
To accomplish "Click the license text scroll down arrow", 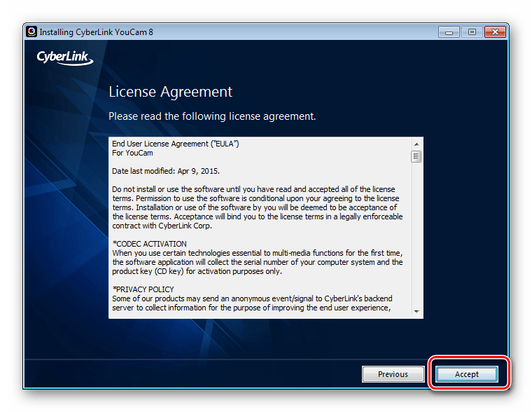I will tap(416, 311).
